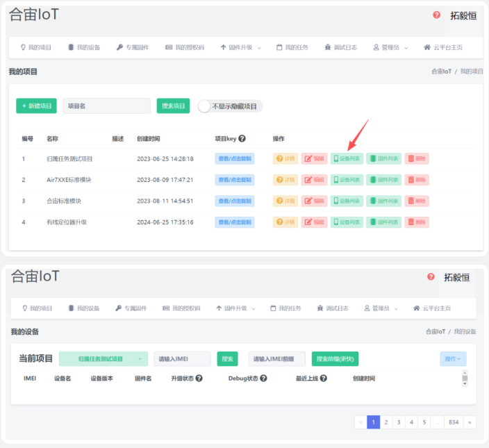
Task: Open 我的任务 tab in top navigation
Action: (x=292, y=47)
